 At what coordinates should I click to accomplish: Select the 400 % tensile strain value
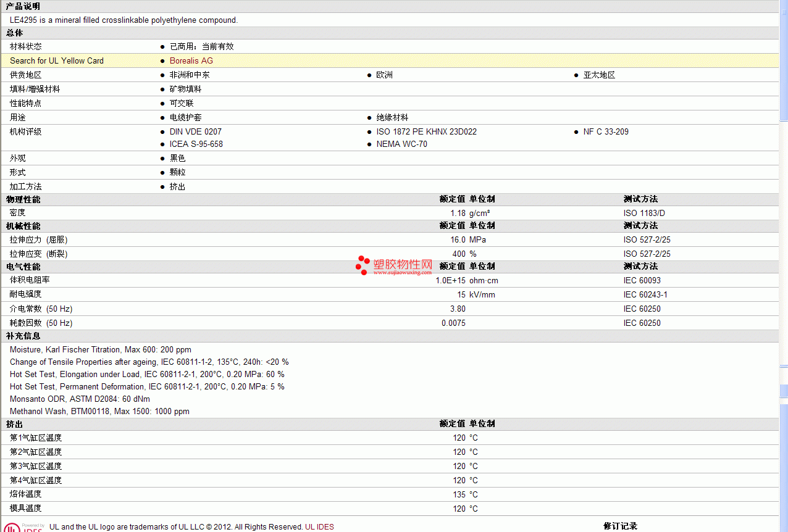point(464,254)
